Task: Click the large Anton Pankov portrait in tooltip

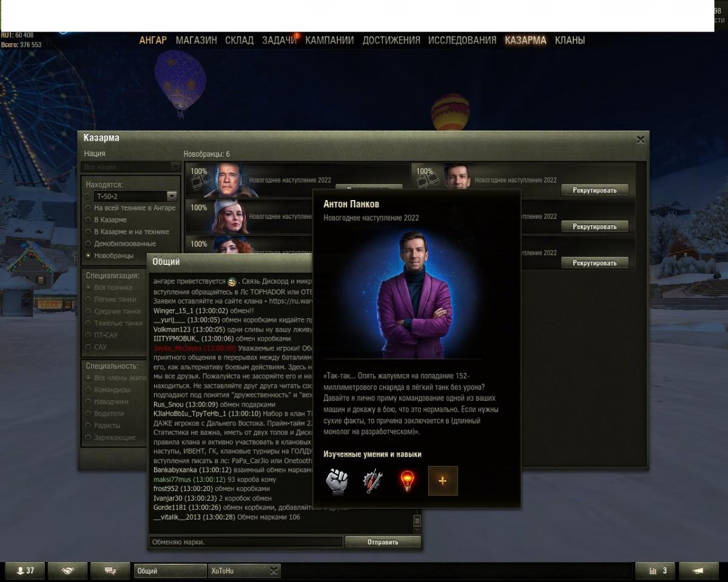Action: [415, 294]
